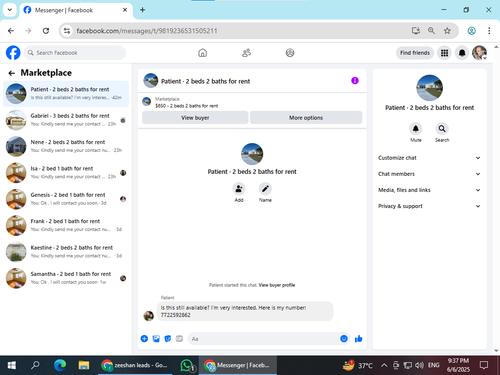Expand Customize chat section
This screenshot has height=375, width=500.
(429, 158)
